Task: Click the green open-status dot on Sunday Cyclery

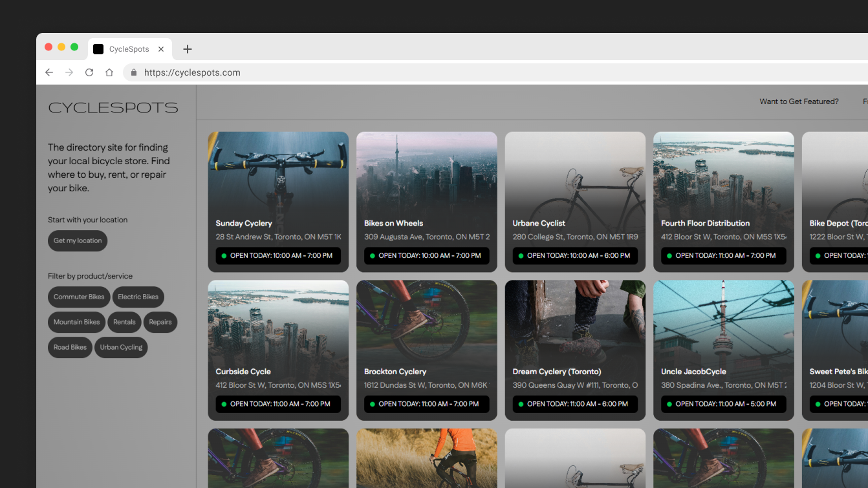Action: 224,256
